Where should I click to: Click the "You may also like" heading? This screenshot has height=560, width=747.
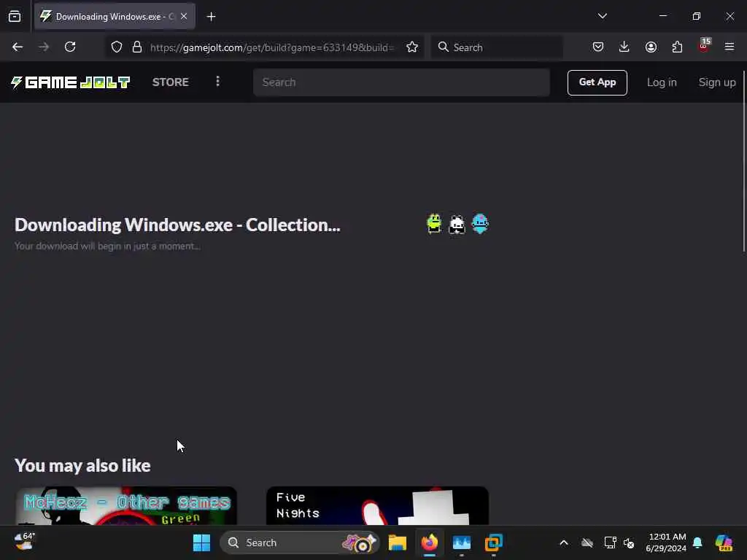pyautogui.click(x=82, y=466)
